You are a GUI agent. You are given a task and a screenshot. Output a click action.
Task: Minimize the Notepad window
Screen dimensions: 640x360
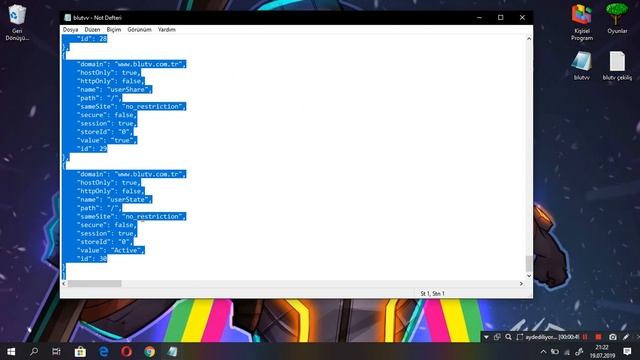(479, 18)
